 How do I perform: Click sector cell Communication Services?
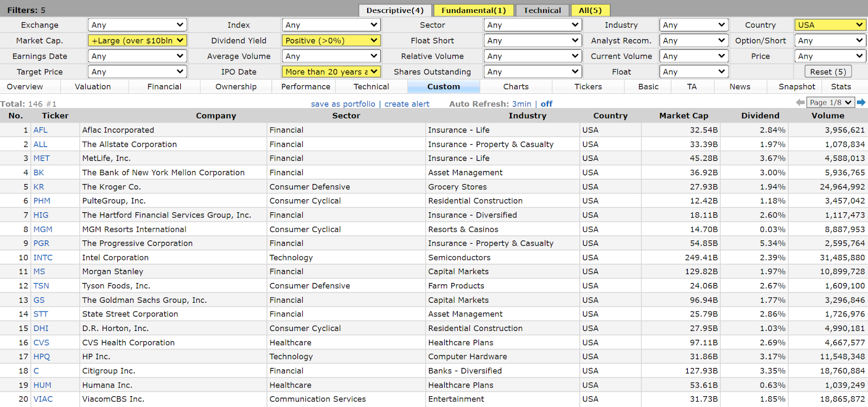(346, 399)
